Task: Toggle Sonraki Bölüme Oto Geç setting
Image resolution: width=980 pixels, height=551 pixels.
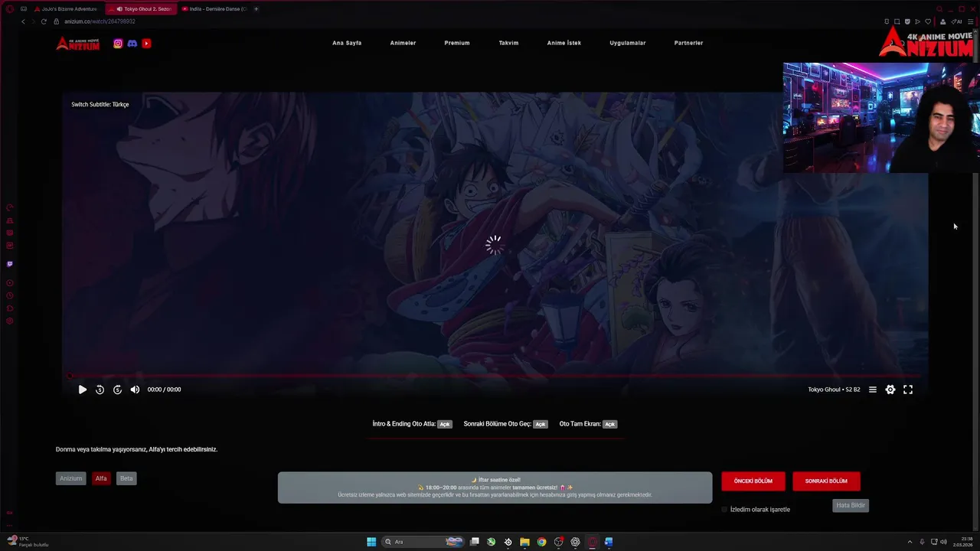Action: [541, 424]
